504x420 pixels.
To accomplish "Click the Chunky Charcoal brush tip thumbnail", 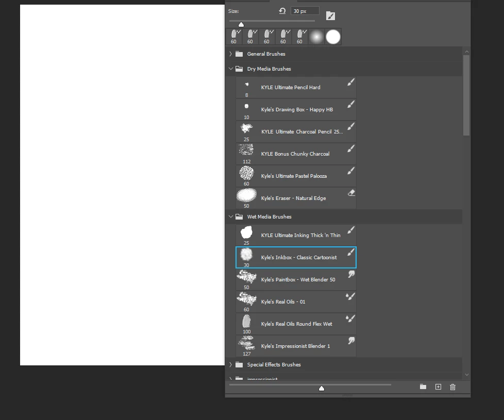I will pyautogui.click(x=246, y=150).
